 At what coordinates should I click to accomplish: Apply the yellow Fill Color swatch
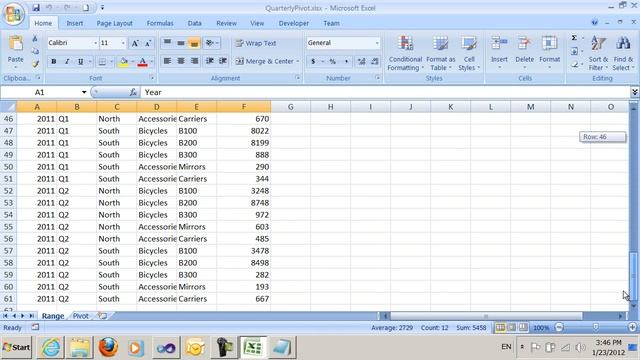[123, 62]
